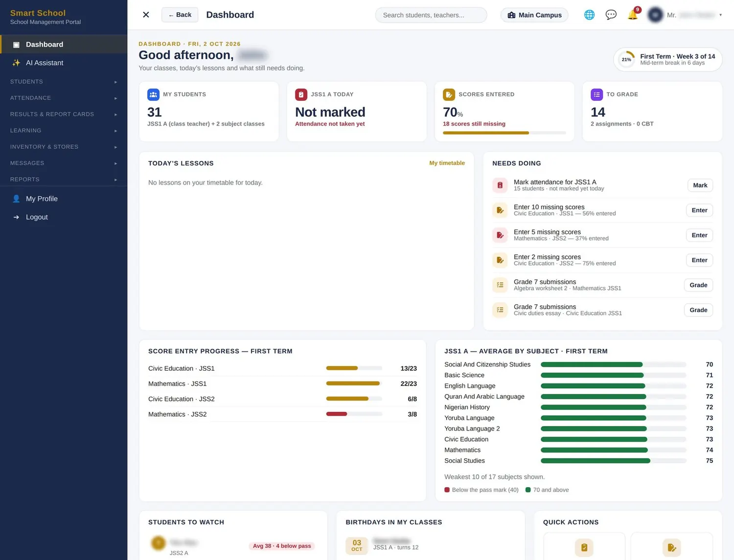Screen dimensions: 734x560
Task: Close the sidebar with the X icon
Action: click(146, 15)
